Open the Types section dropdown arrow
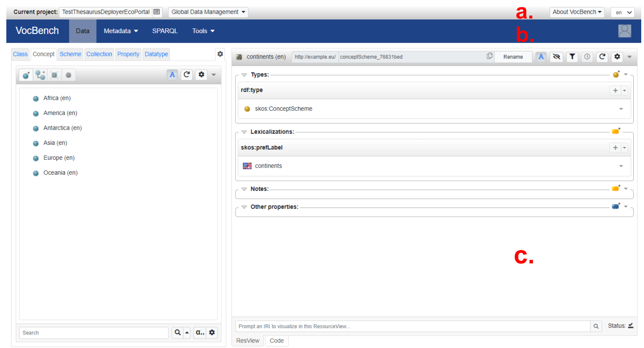The height and width of the screenshot is (348, 644). click(626, 74)
